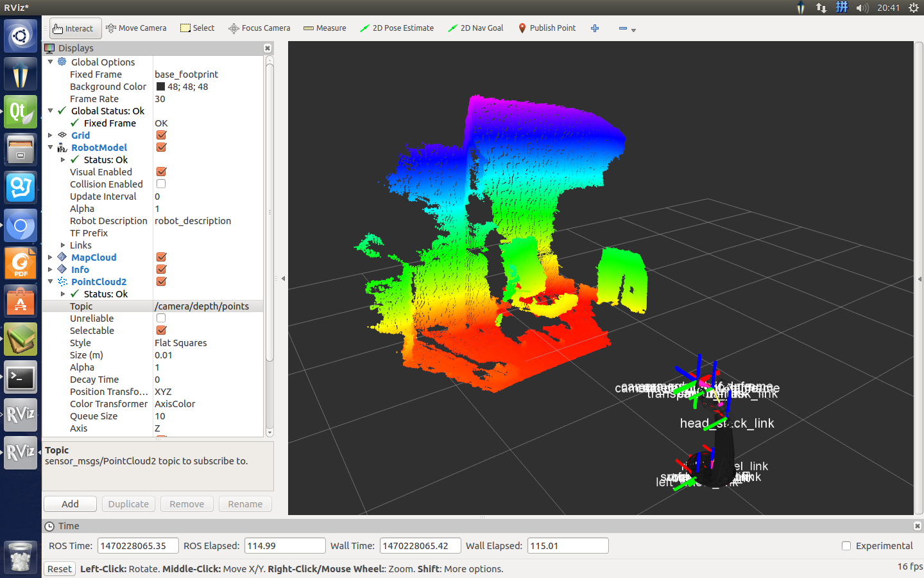Viewport: 924px width, 578px height.
Task: Click the Background Color swatch
Action: (x=160, y=87)
